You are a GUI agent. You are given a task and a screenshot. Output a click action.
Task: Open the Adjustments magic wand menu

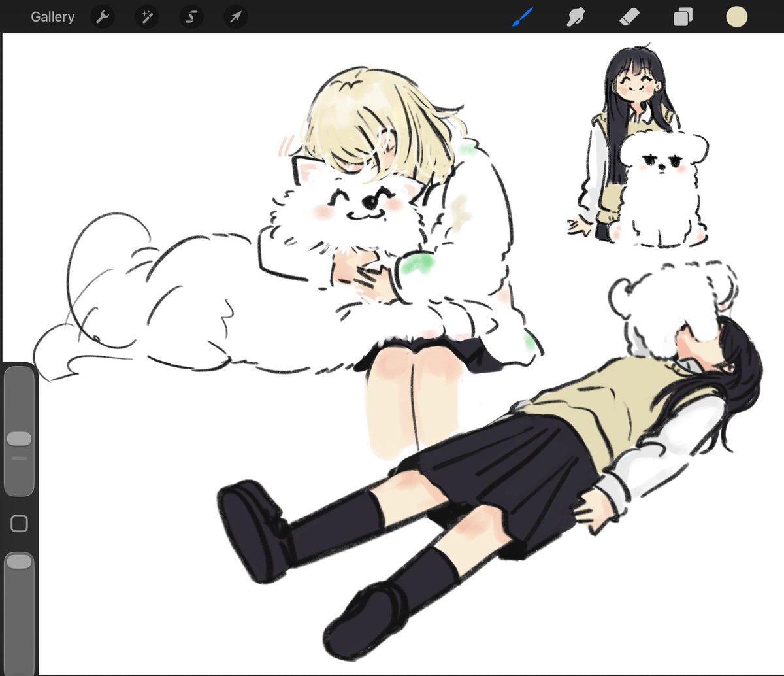(146, 17)
